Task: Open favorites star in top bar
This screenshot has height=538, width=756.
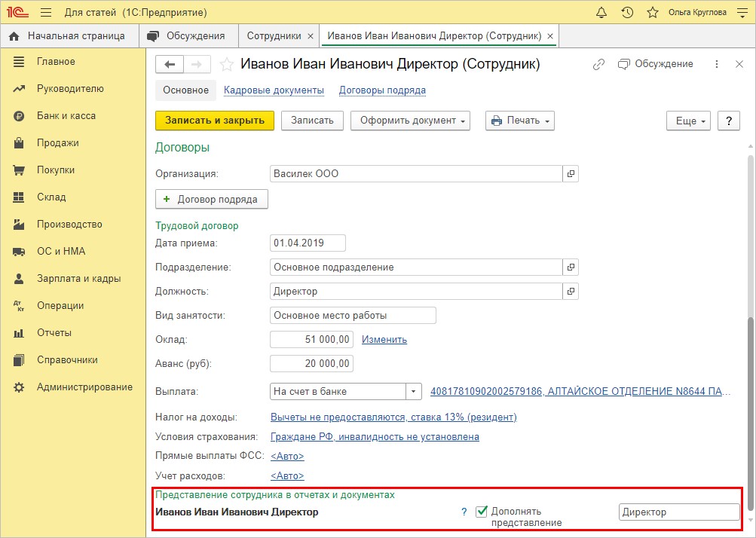Action: pyautogui.click(x=652, y=13)
